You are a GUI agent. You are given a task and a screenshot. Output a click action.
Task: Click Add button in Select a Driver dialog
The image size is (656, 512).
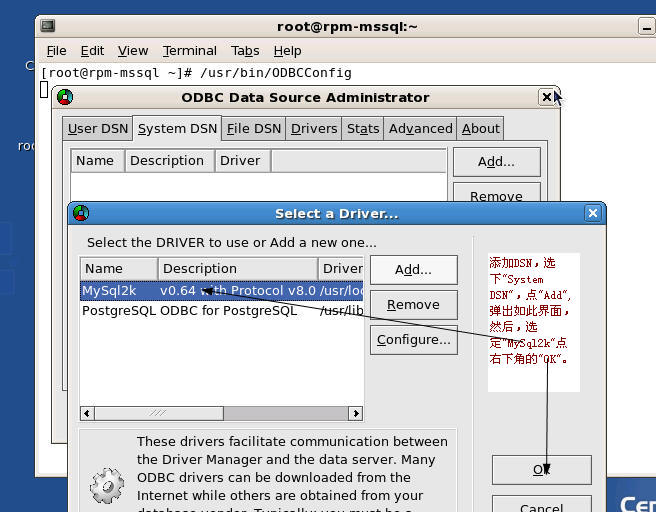413,270
